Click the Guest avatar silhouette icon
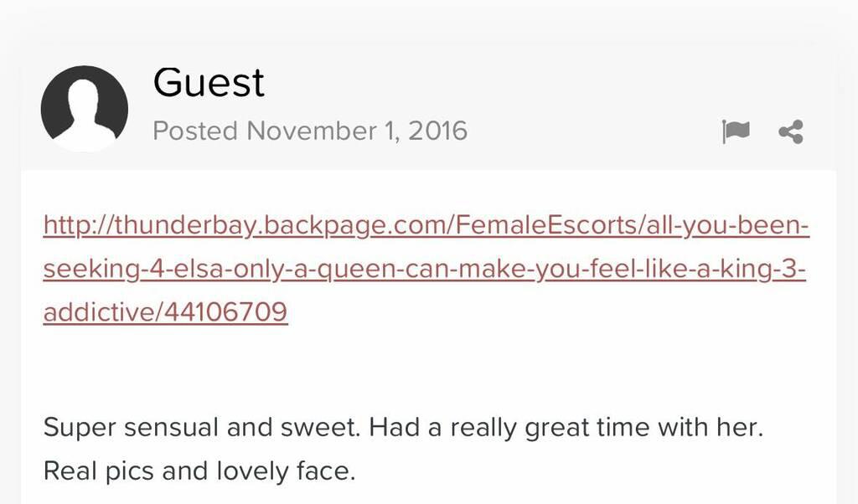 (84, 109)
